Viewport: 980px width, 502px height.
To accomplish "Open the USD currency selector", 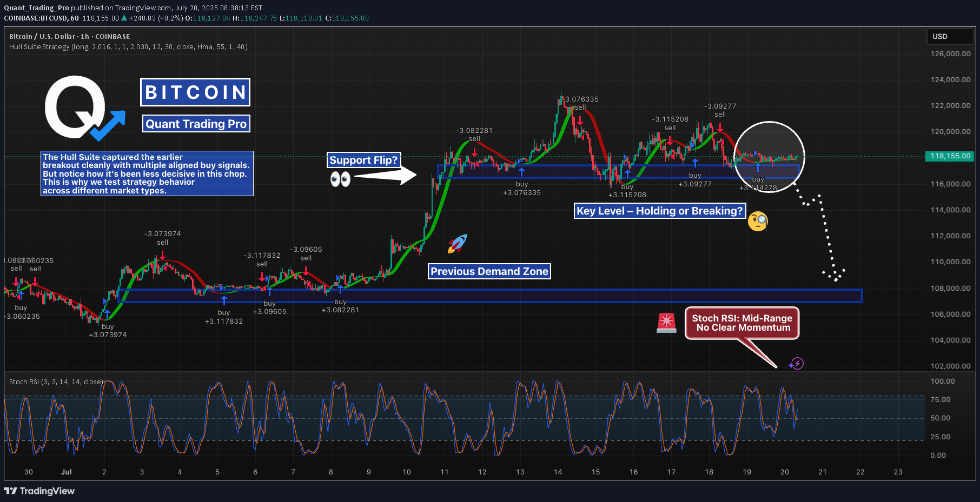I will [x=950, y=36].
